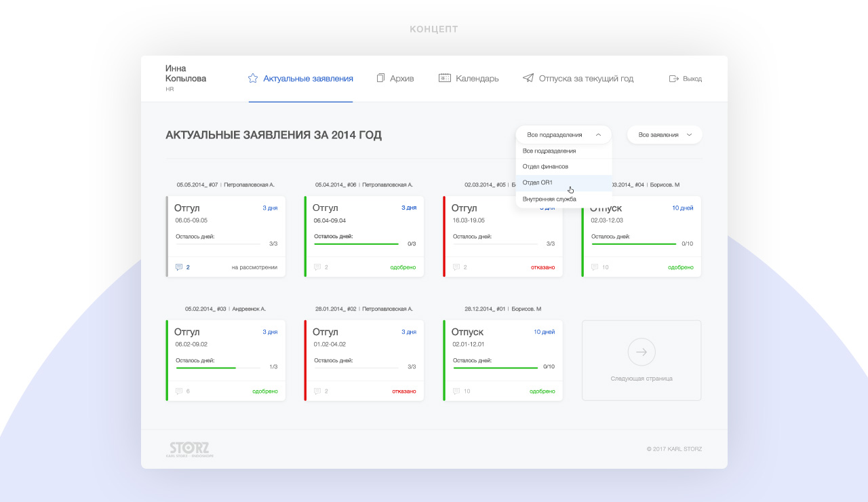Pick Внутренняя служба from the department list
Viewport: 868px width, 502px height.
(549, 199)
